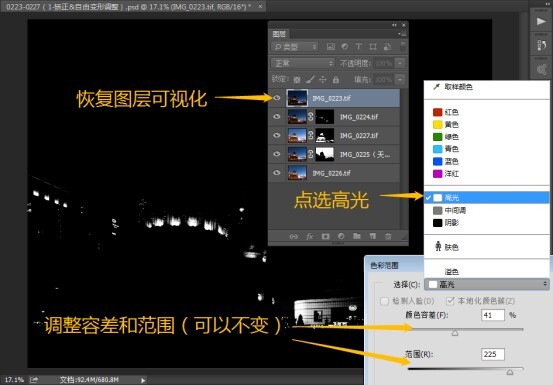This screenshot has width=553, height=385.
Task: Toggle the mask link on IMG_0224.tif layer
Action: click(310, 117)
